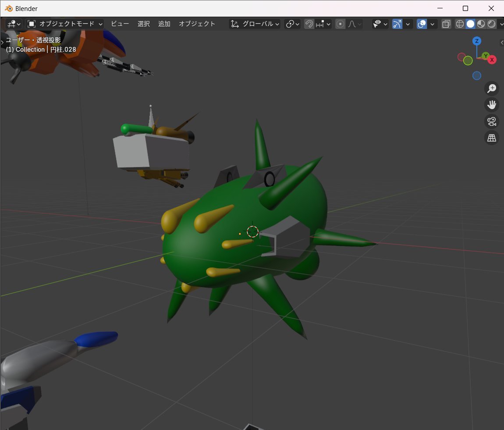Screen dimensions: 504x430
Task: Open the transform pivot point dropdown
Action: pos(292,24)
